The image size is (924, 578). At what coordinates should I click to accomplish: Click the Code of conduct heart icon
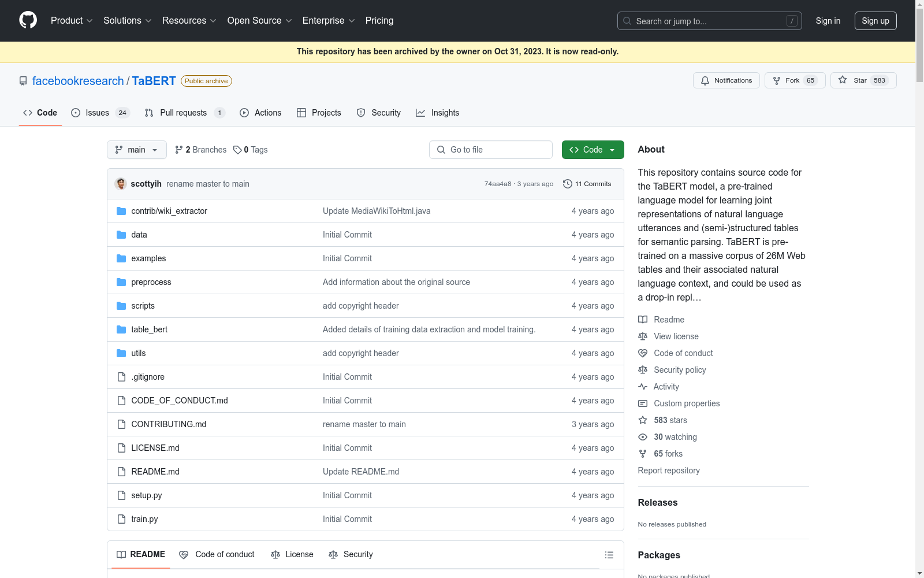pos(643,353)
